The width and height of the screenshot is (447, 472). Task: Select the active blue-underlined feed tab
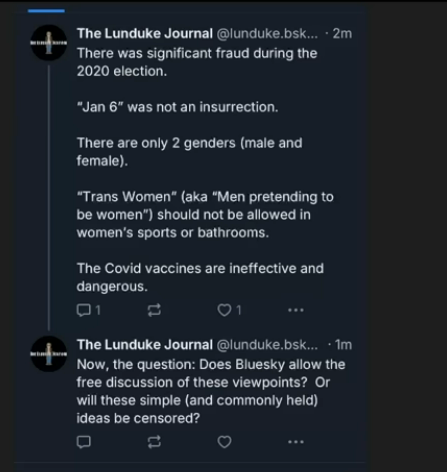[46, 11]
